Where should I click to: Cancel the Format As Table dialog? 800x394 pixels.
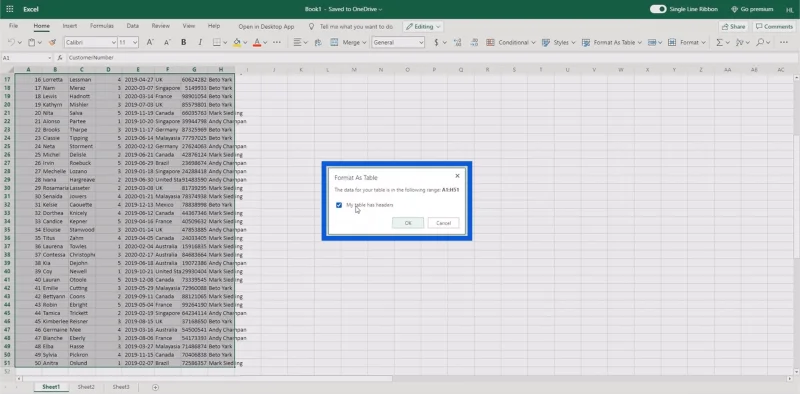click(443, 223)
